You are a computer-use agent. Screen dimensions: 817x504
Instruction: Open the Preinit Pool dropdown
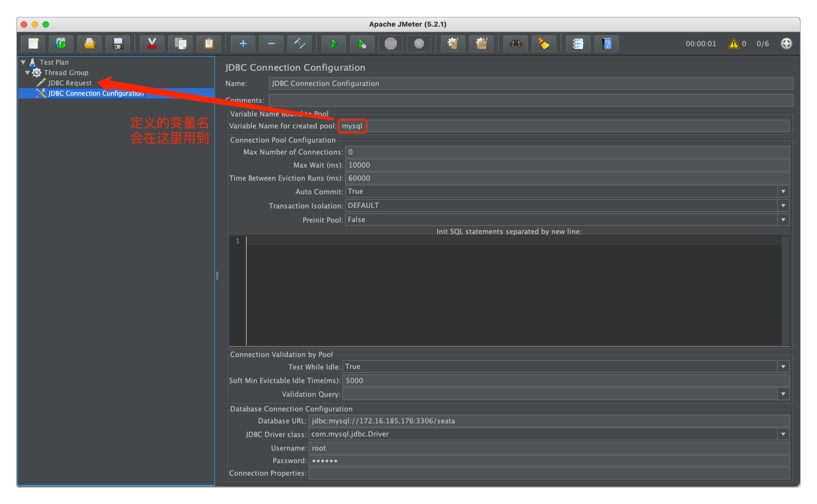[783, 220]
